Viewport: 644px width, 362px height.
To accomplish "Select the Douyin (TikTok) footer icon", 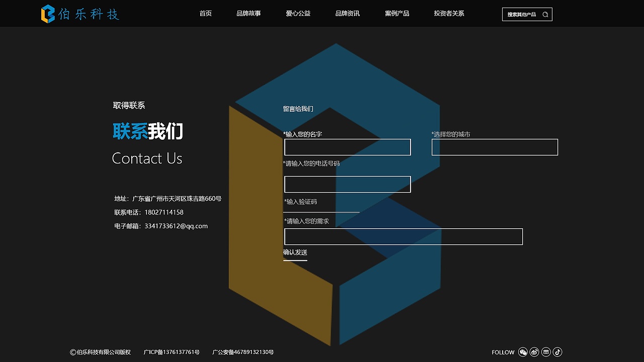I will coord(557,352).
